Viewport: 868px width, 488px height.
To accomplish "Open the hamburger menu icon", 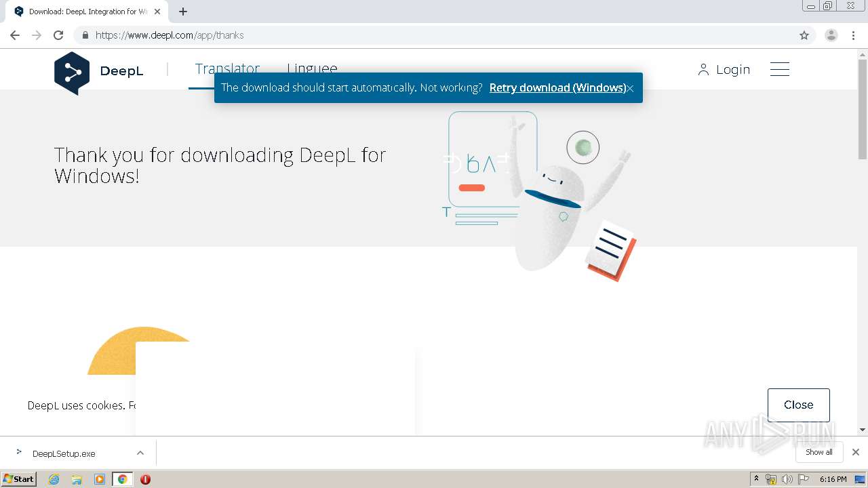I will 780,69.
